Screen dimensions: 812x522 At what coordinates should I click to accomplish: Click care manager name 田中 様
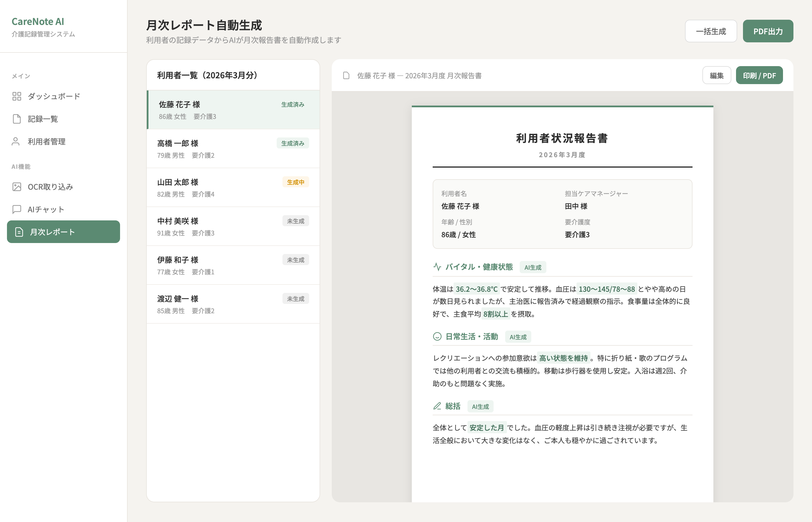click(576, 206)
